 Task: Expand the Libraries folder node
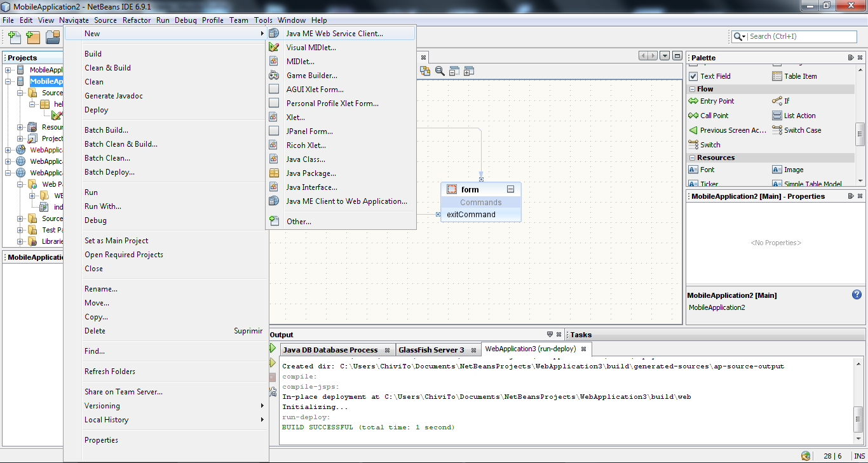click(x=21, y=241)
